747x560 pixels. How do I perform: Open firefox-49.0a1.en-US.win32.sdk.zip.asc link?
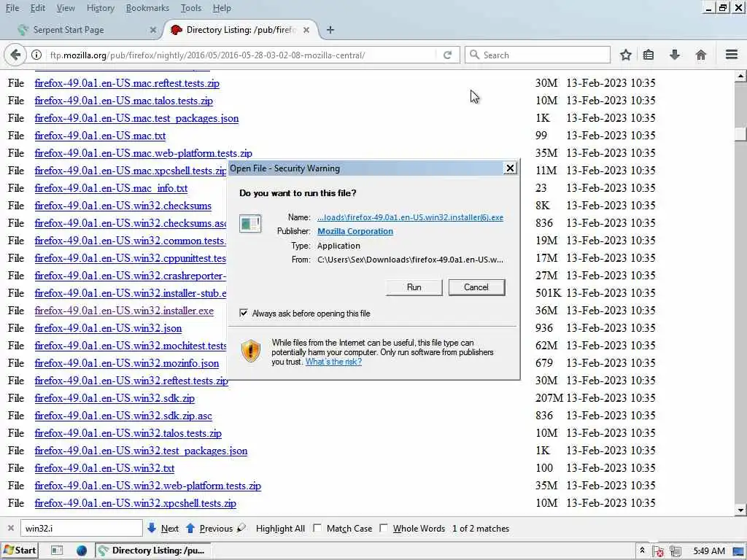123,416
